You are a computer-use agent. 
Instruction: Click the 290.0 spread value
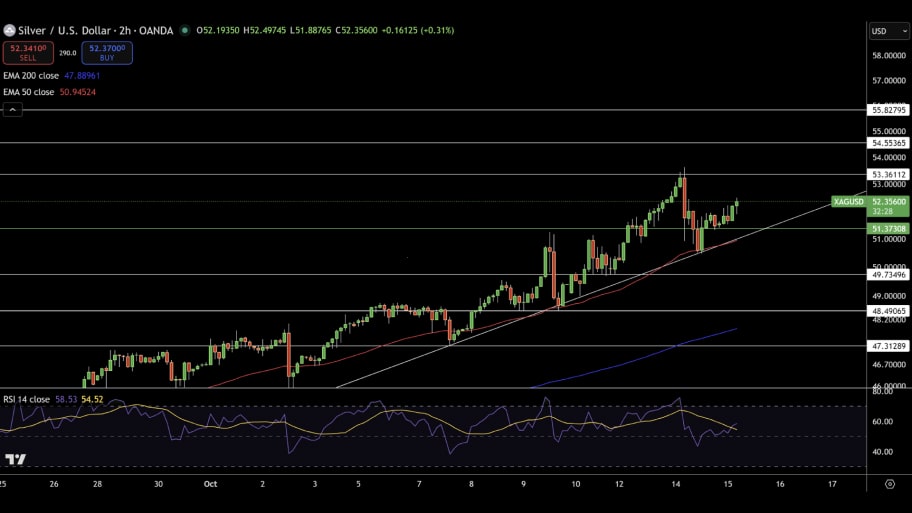(67, 53)
